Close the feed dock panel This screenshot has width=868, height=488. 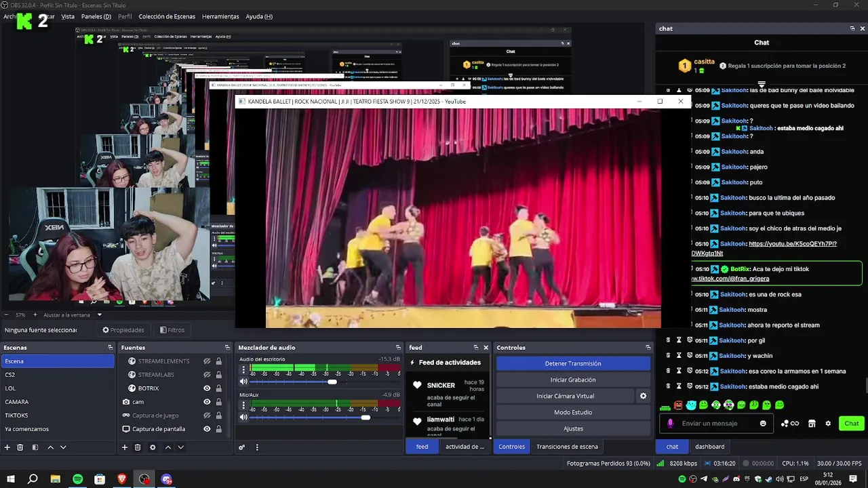[x=486, y=348]
